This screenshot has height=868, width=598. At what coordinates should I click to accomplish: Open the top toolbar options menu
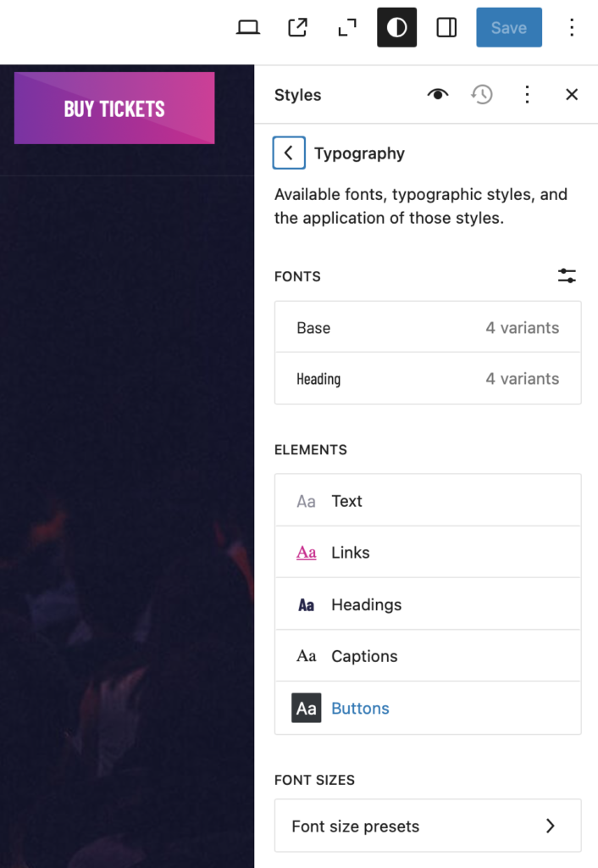coord(572,27)
